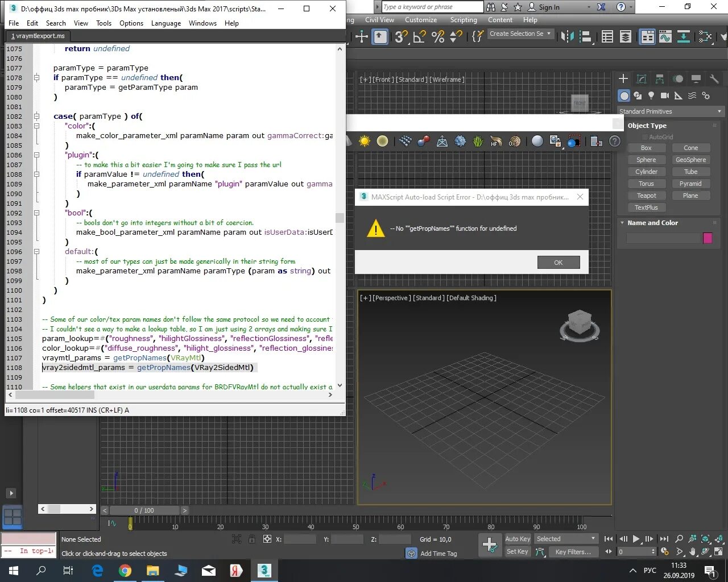Click the TextPlus object button
728x582 pixels.
(646, 207)
